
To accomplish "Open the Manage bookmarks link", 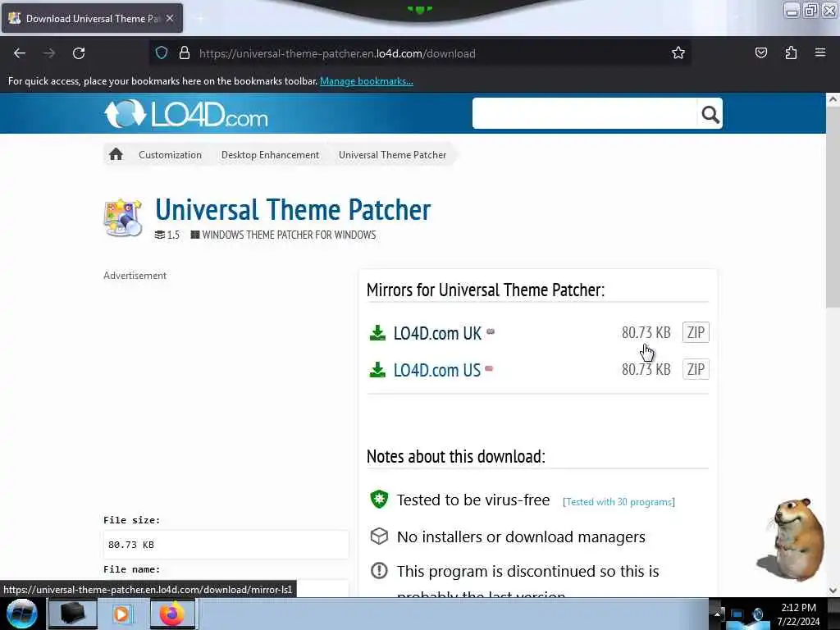I will [367, 81].
